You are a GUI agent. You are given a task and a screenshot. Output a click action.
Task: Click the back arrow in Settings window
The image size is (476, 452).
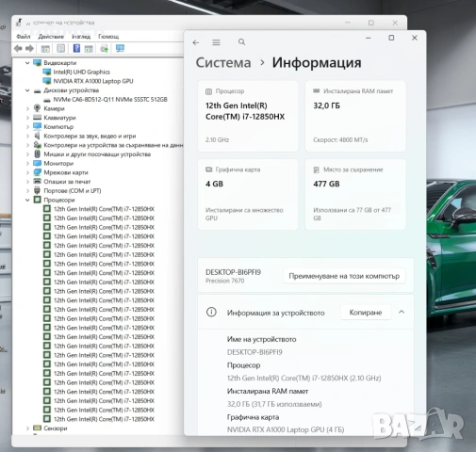(x=196, y=42)
